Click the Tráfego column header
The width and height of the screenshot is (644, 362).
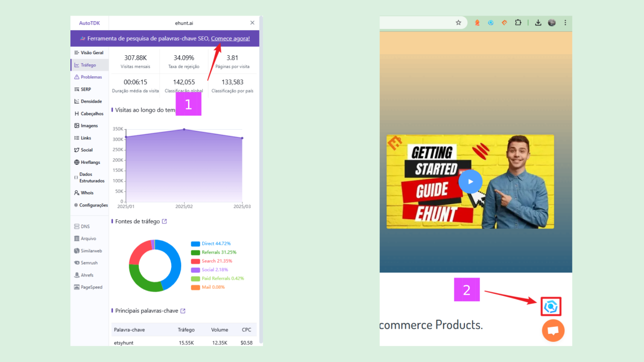pyautogui.click(x=186, y=330)
